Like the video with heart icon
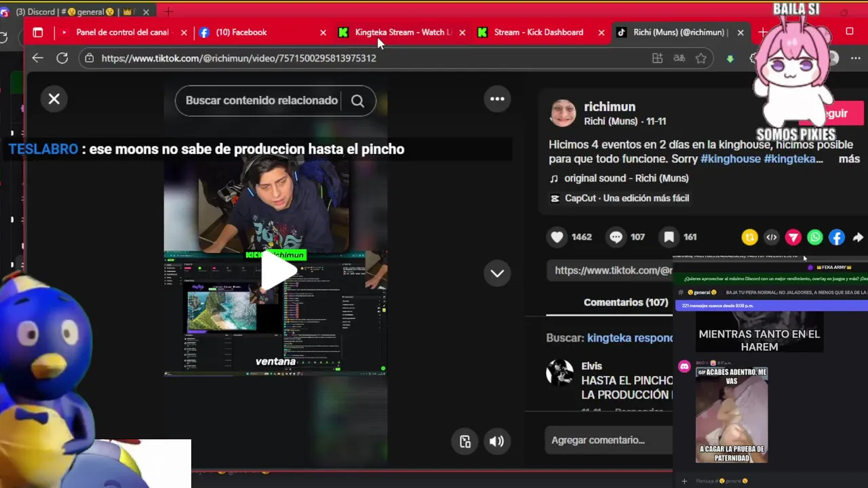Viewport: 868px width, 488px height. click(557, 237)
